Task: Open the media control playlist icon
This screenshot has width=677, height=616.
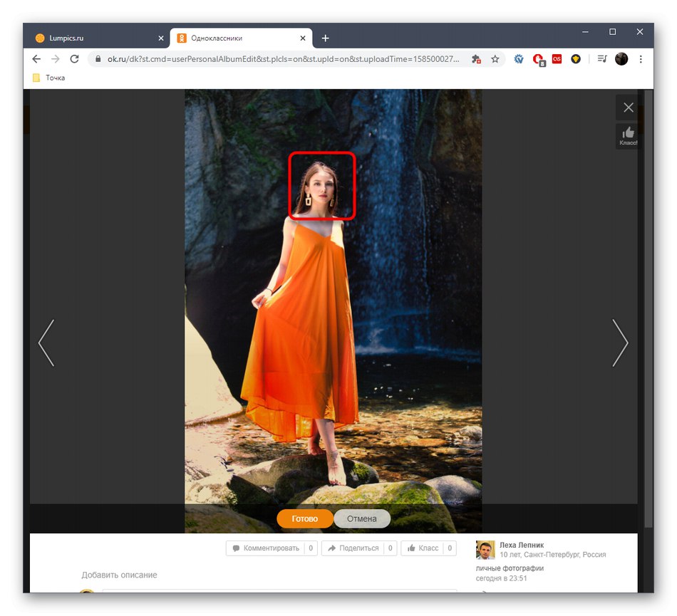Action: [602, 59]
